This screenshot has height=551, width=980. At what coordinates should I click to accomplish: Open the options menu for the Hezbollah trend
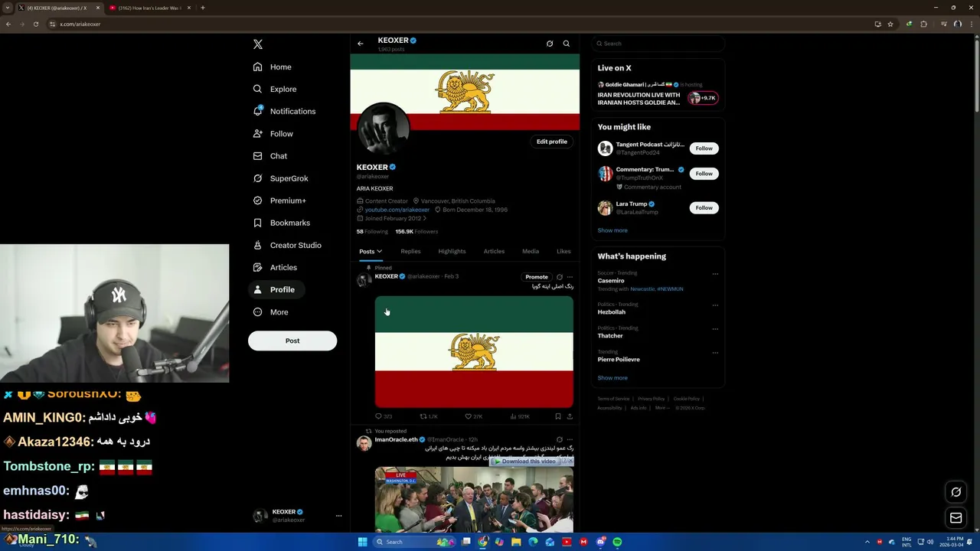pos(715,305)
